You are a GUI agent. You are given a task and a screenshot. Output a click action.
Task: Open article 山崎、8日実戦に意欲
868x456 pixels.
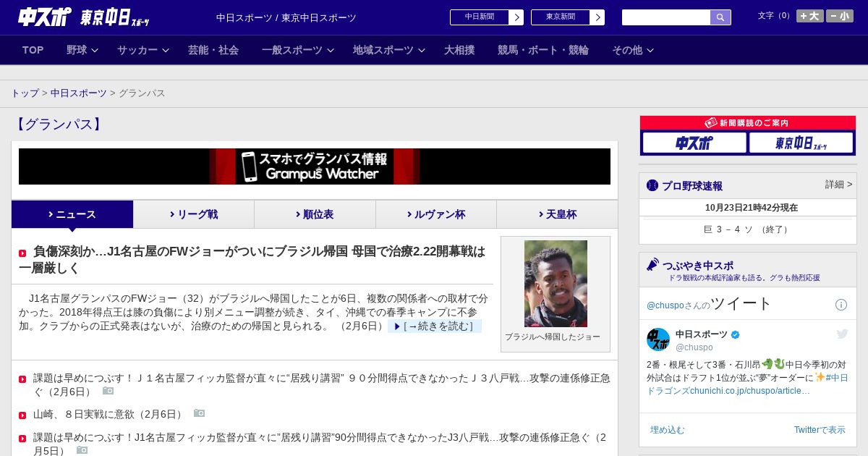(x=109, y=414)
